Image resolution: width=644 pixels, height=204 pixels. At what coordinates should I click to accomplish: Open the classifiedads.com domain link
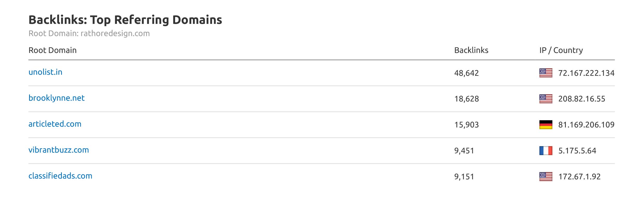pos(60,176)
